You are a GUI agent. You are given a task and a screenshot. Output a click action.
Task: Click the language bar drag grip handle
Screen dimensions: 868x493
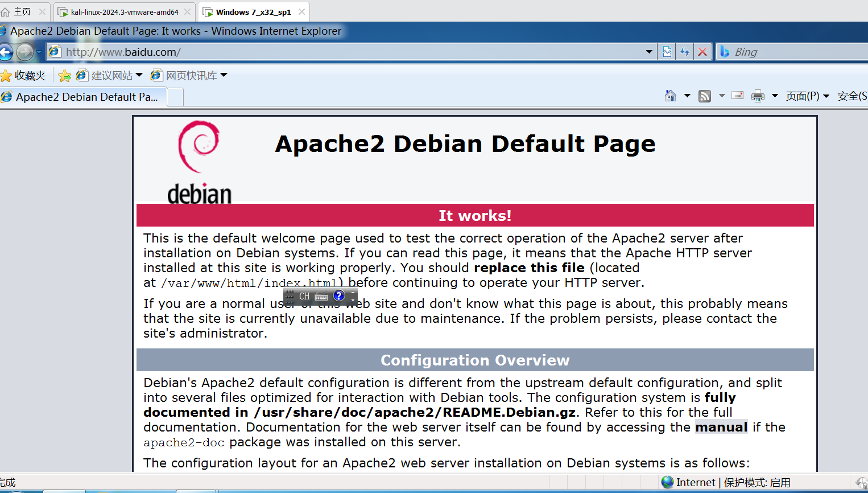(290, 296)
